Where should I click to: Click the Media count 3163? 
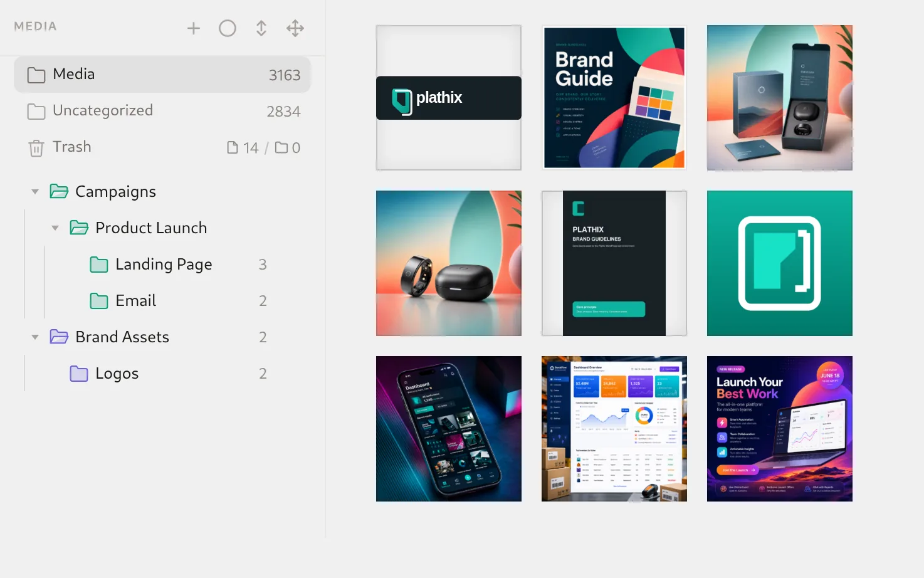click(285, 75)
